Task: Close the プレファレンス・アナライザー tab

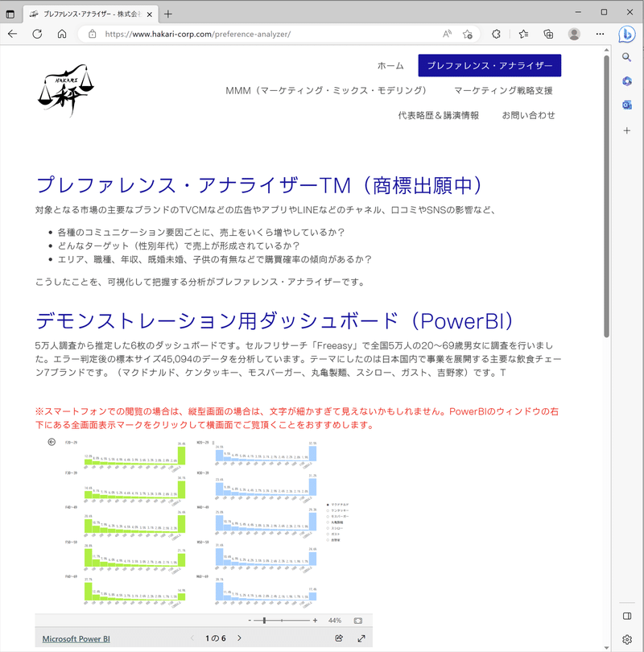Action: 150,14
